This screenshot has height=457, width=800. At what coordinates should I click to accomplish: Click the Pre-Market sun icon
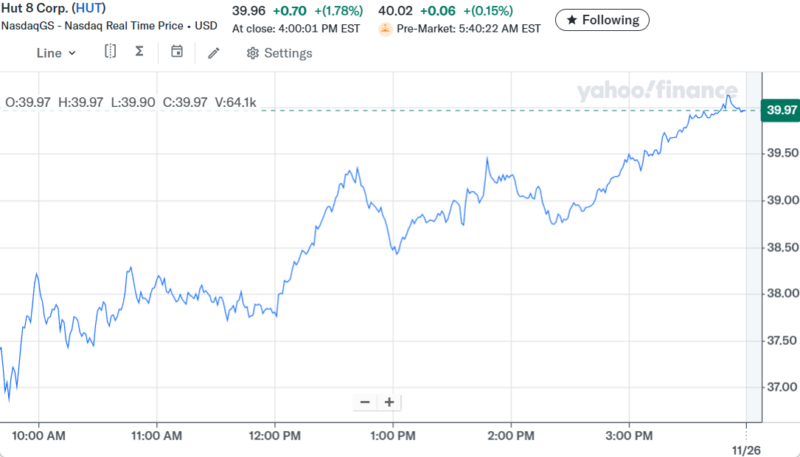(x=384, y=29)
